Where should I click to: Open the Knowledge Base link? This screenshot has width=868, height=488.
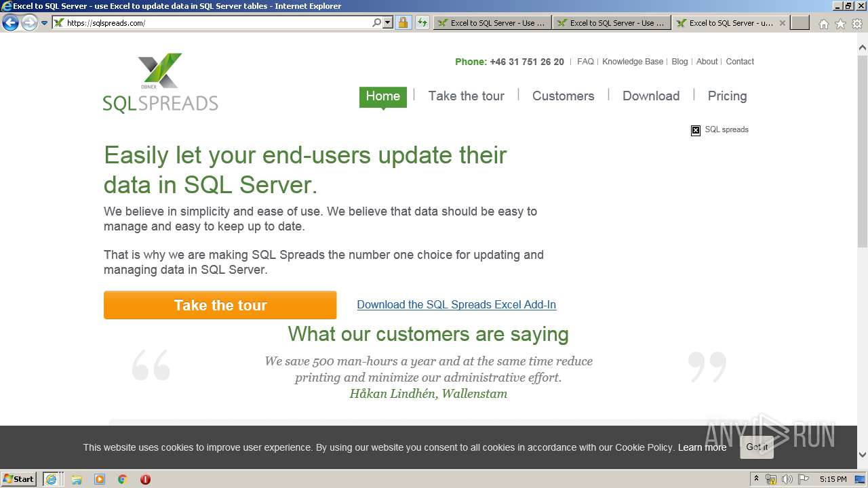[633, 62]
